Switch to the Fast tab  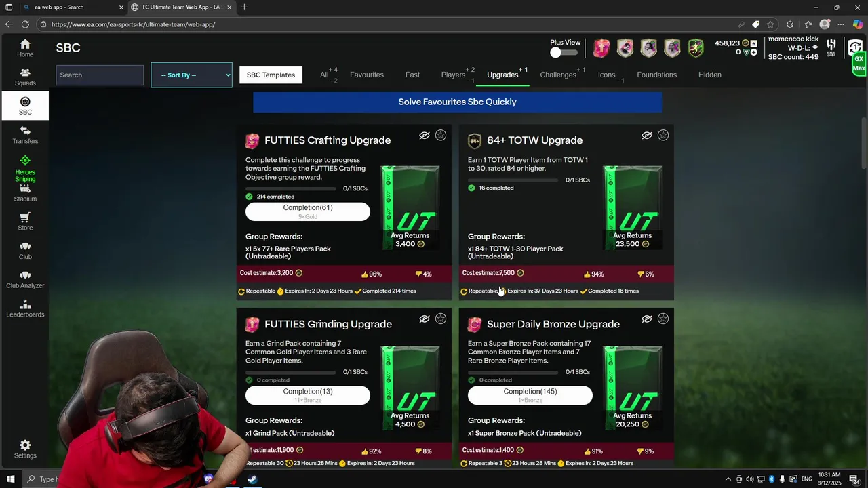[x=412, y=75]
